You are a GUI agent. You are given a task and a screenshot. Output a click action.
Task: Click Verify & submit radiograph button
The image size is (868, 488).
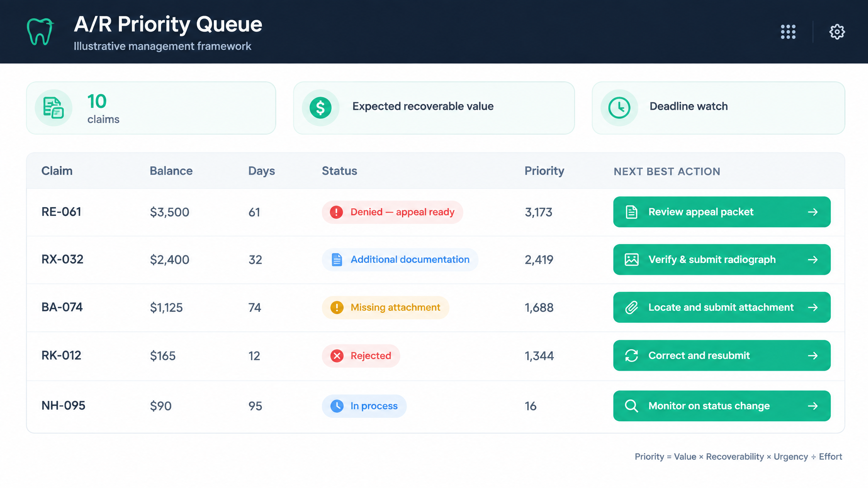click(x=722, y=260)
